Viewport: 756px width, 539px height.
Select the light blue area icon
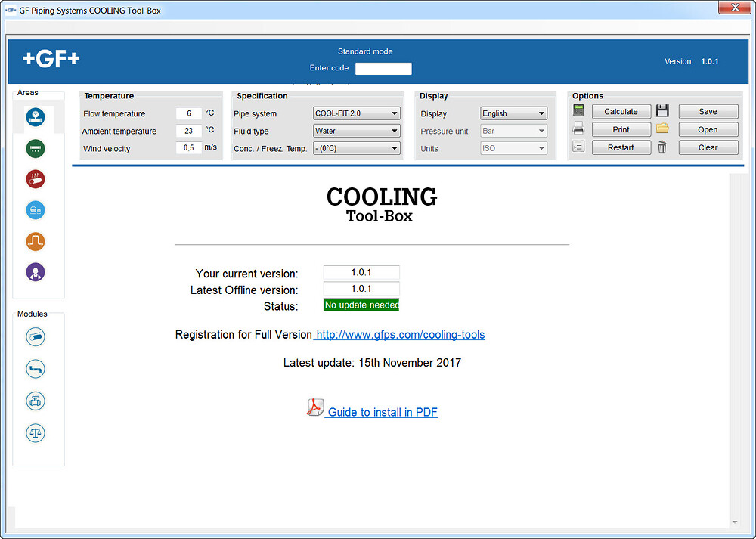36,210
